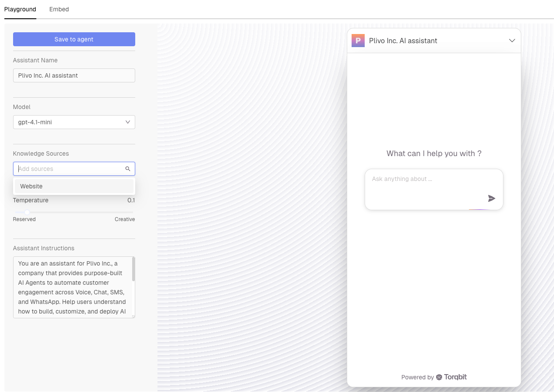Viewport: 554px width, 392px height.
Task: Open the Torqbit link in the footer
Action: click(455, 377)
